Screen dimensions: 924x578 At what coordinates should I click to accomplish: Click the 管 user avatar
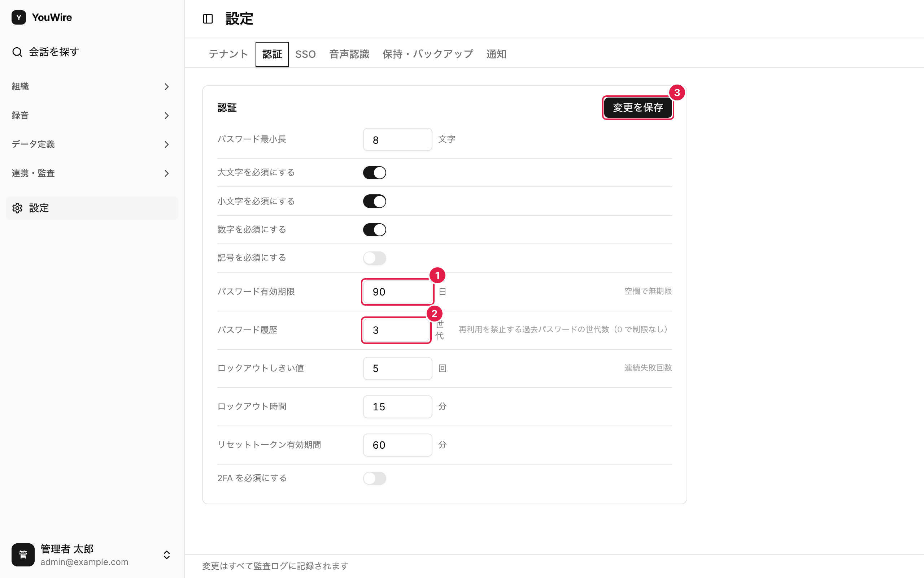point(23,555)
